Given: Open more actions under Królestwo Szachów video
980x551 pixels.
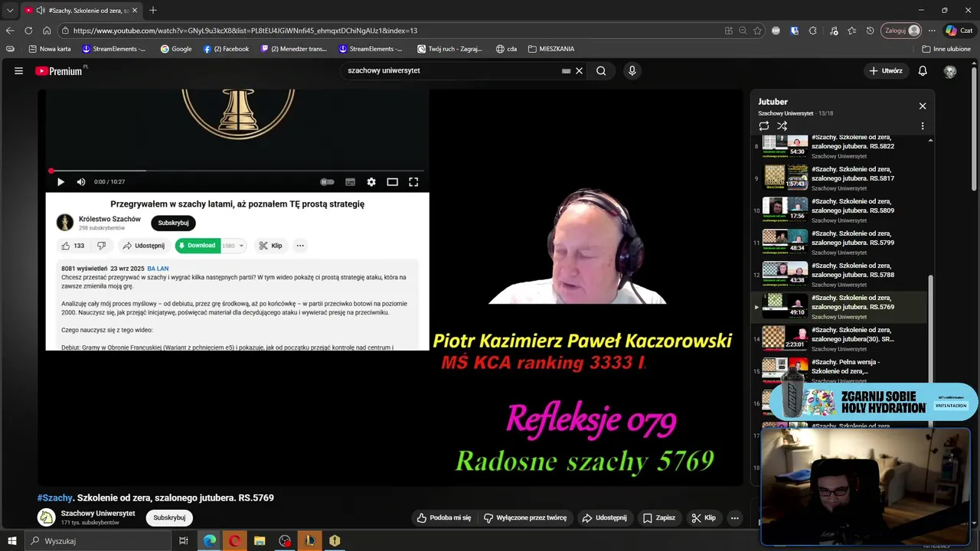Looking at the screenshot, I should tap(300, 246).
